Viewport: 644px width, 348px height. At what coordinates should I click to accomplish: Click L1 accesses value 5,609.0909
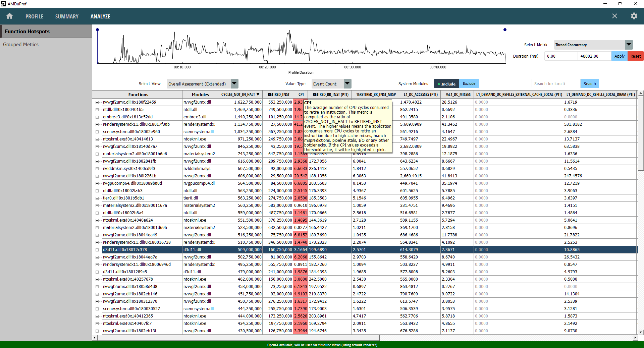[x=411, y=124]
